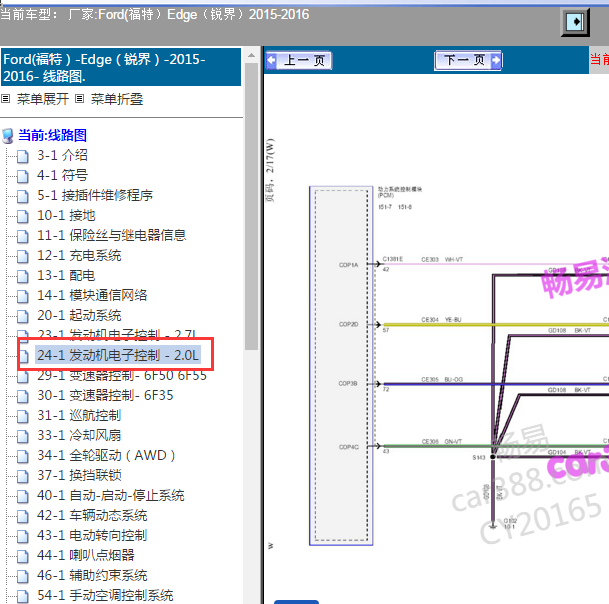Open 40-1 自动-启动-停止系统

coord(111,495)
